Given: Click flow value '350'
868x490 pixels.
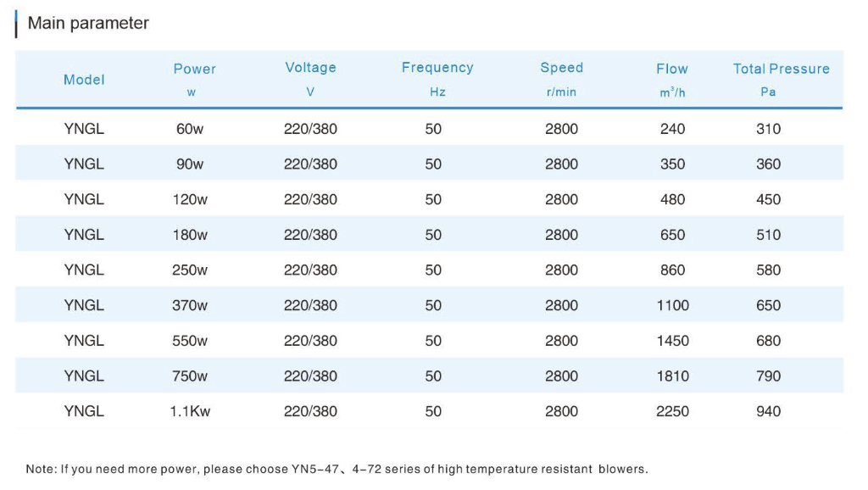Looking at the screenshot, I should pos(672,164).
